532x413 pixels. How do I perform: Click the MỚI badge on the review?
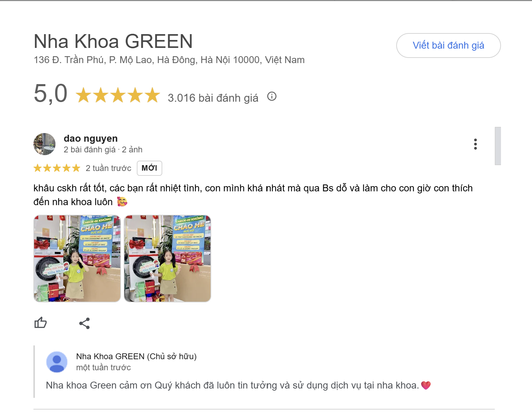coord(150,168)
